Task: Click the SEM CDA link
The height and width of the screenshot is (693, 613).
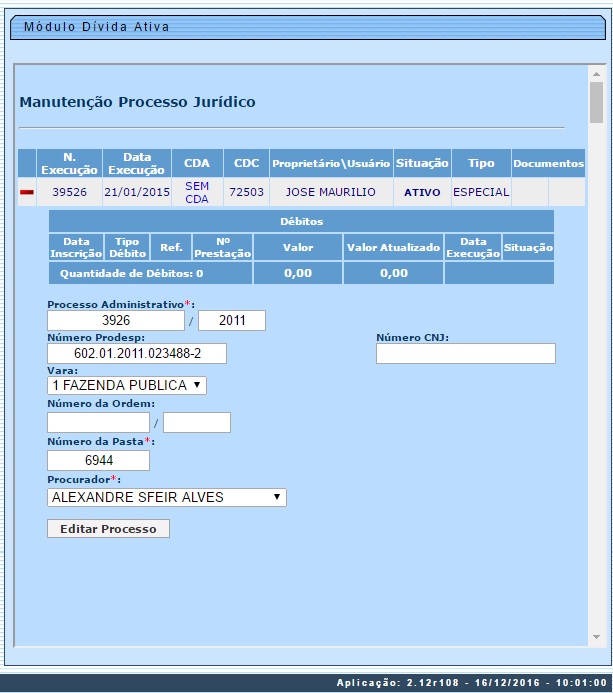Action: [197, 192]
